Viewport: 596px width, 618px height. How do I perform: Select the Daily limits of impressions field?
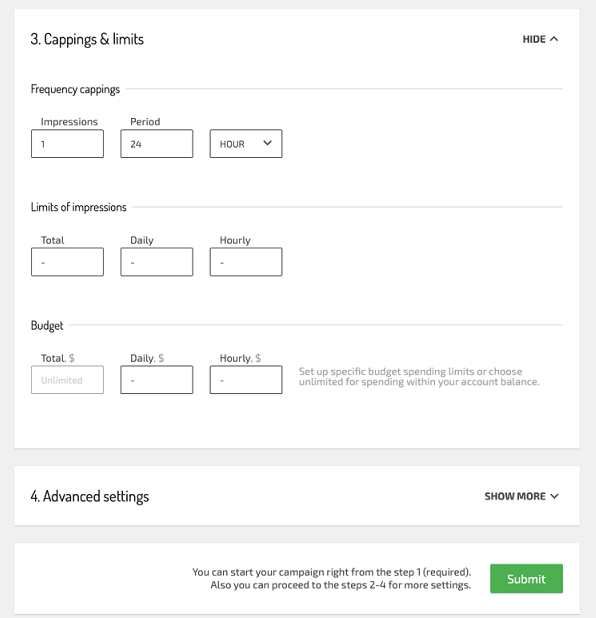coord(157,262)
